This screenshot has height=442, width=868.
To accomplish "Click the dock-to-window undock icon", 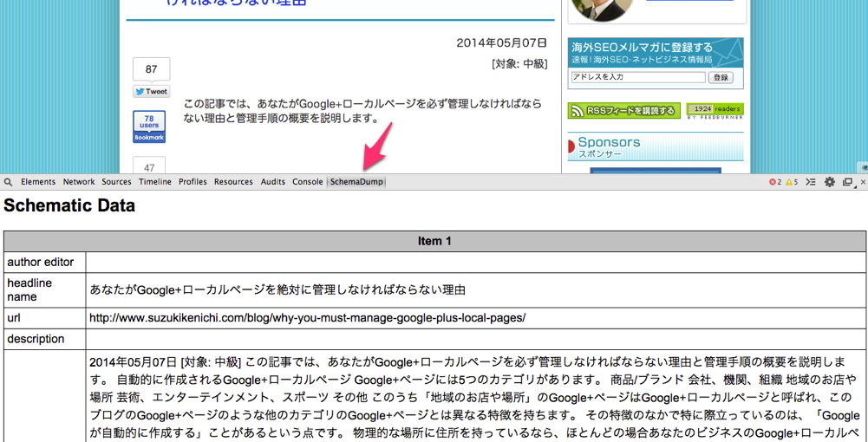I will 847,181.
